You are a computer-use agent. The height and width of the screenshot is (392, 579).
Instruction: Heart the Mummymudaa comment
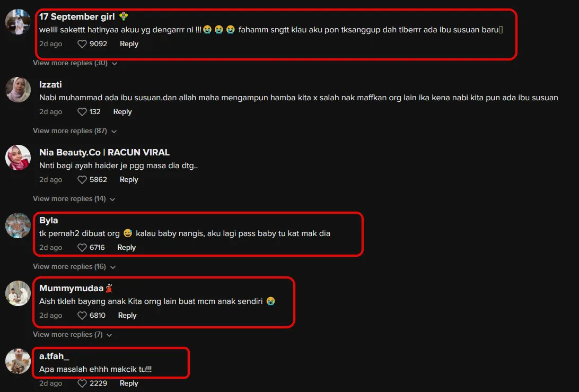point(82,316)
